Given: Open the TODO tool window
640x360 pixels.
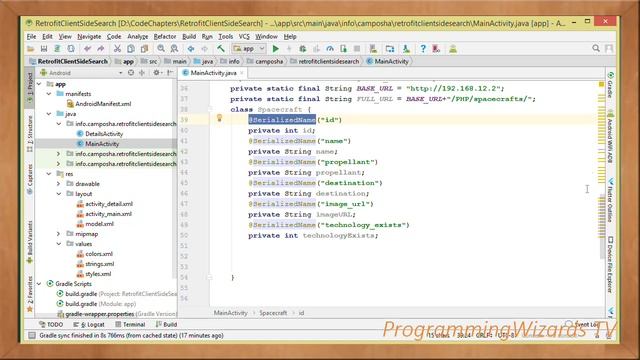Looking at the screenshot, I should [x=51, y=324].
